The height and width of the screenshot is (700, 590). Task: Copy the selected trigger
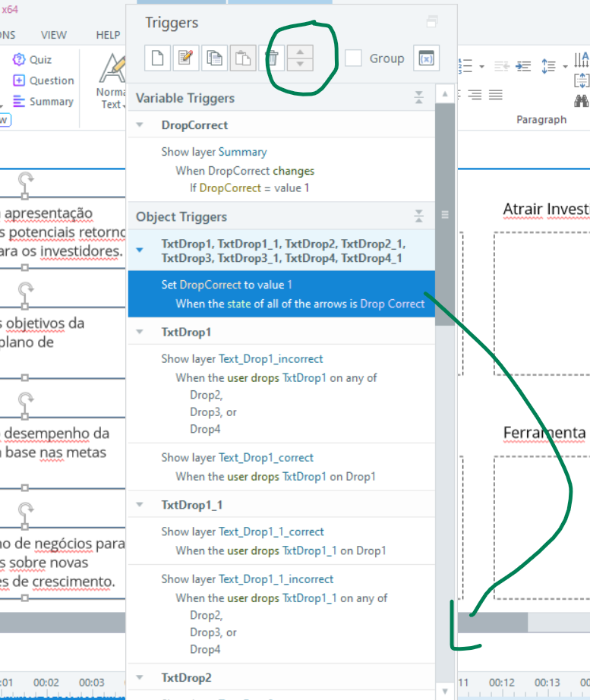(x=214, y=58)
